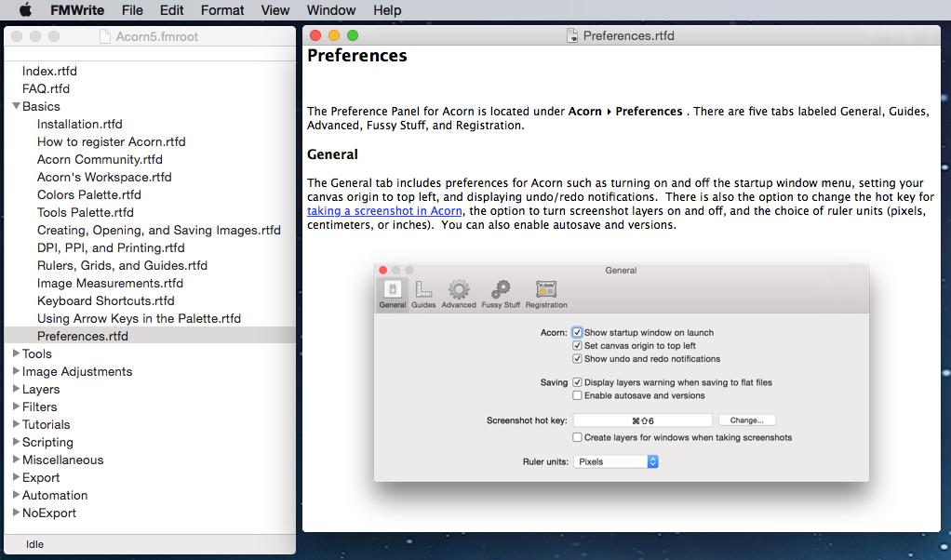
Task: Expand the Filters folder
Action: 17,407
